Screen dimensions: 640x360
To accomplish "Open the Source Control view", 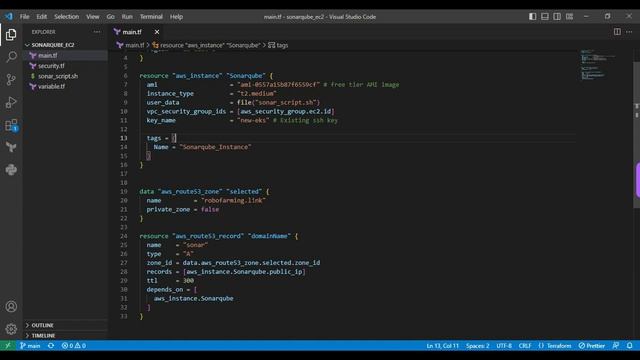I will 11,80.
